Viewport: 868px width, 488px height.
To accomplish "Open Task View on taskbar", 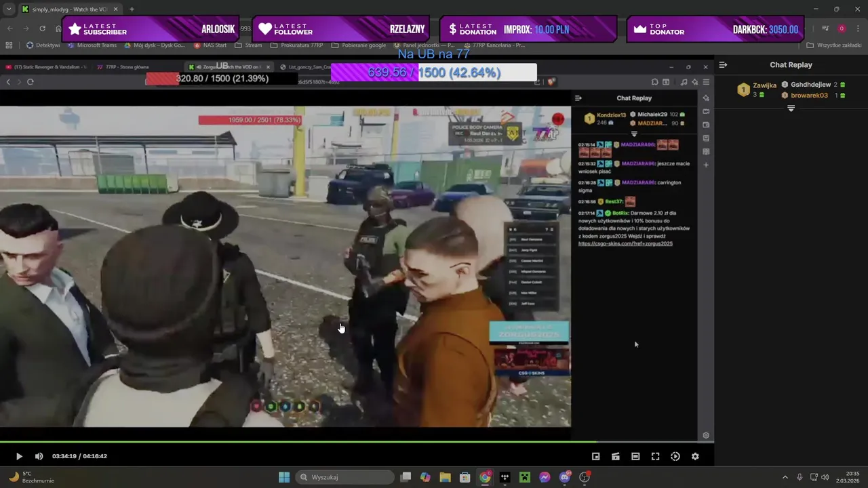I will click(406, 477).
